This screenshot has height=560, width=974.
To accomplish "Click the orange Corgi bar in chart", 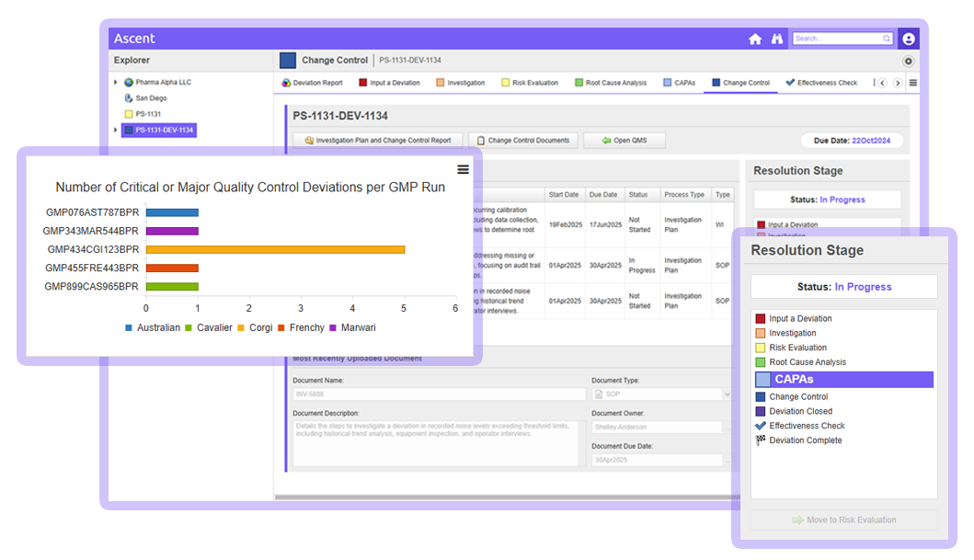I will (274, 249).
